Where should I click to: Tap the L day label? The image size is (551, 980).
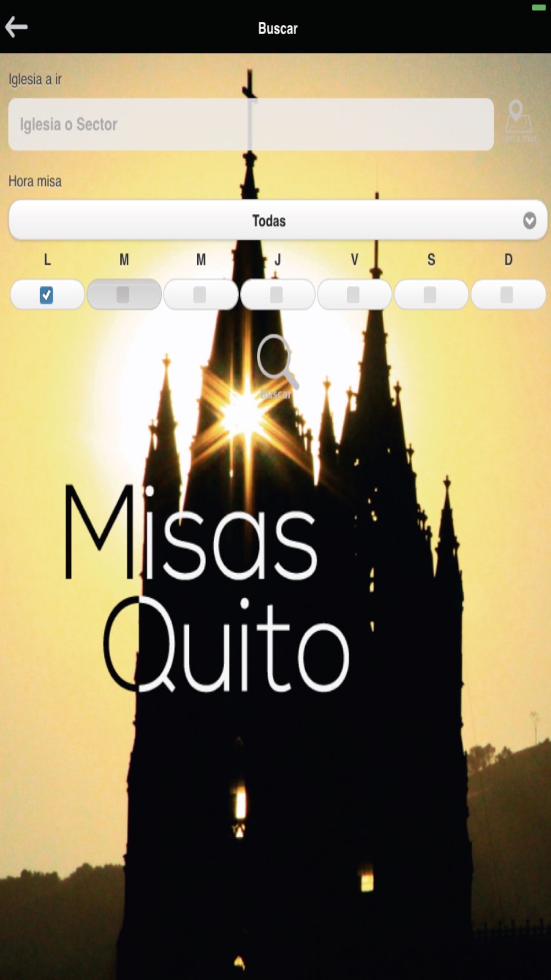(47, 260)
